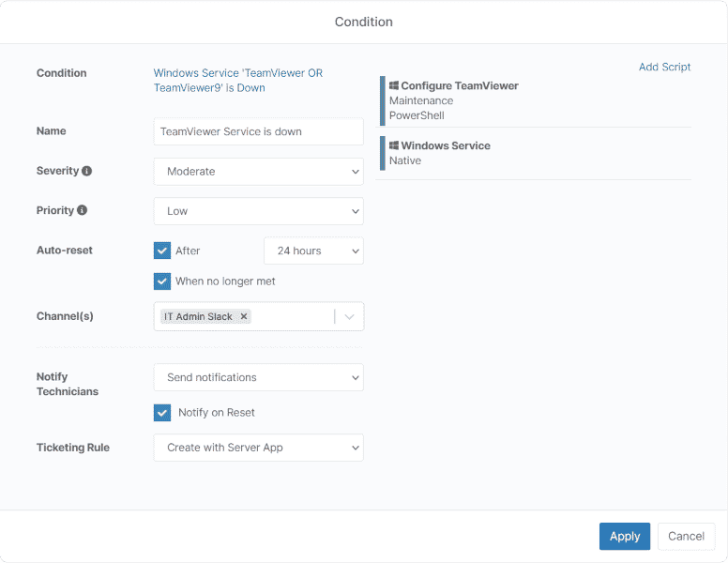Click the Severity info icon
This screenshot has height=563, width=728.
tap(87, 172)
